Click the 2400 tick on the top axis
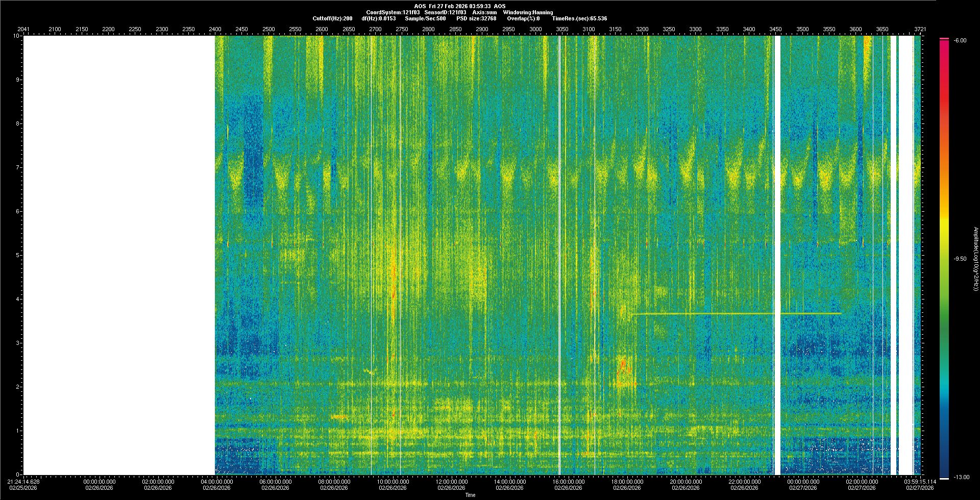Screen dimensions: 980x500 pyautogui.click(x=215, y=29)
